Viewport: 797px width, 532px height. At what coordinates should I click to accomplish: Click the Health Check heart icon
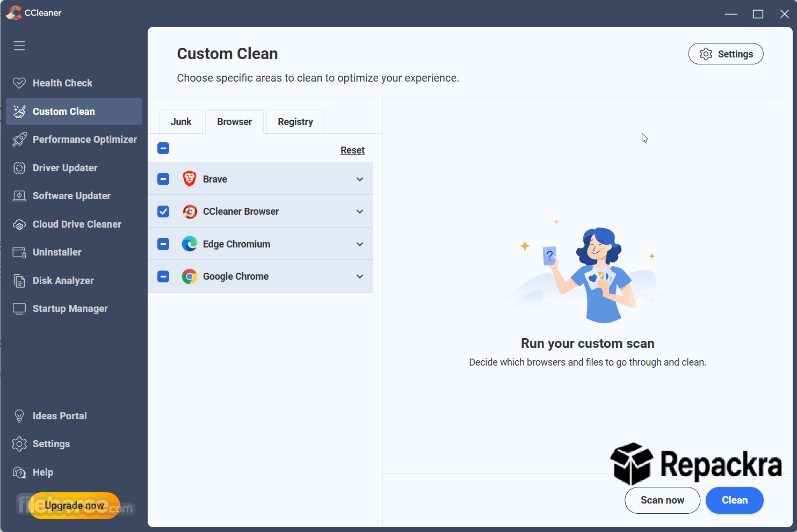tap(19, 83)
